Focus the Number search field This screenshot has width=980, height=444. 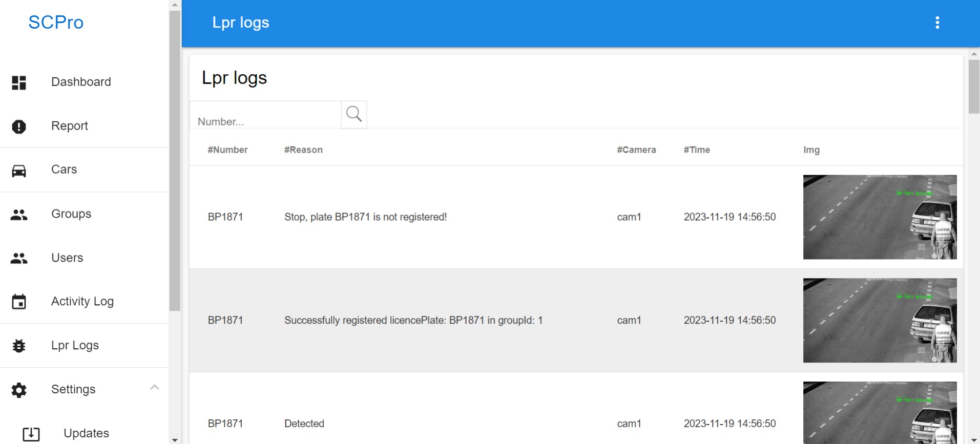tap(265, 115)
